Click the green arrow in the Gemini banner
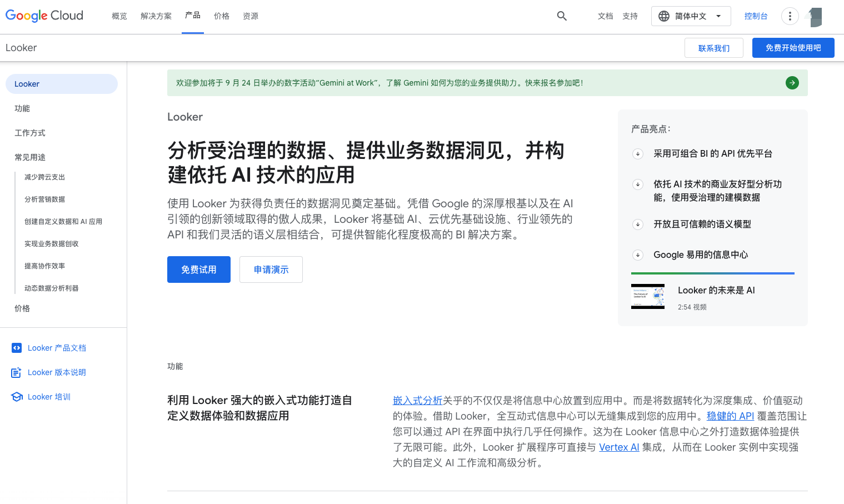Screen dimensions: 844x504 [792, 83]
